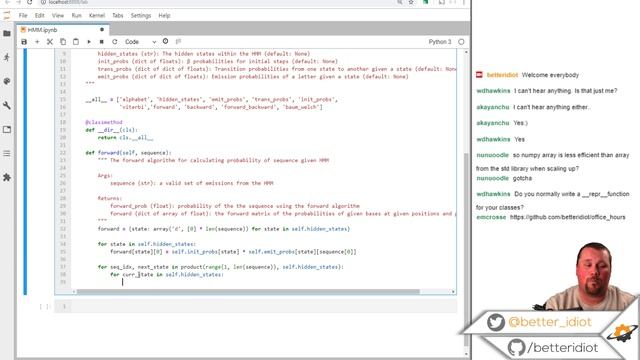Open the View menu

(x=58, y=16)
